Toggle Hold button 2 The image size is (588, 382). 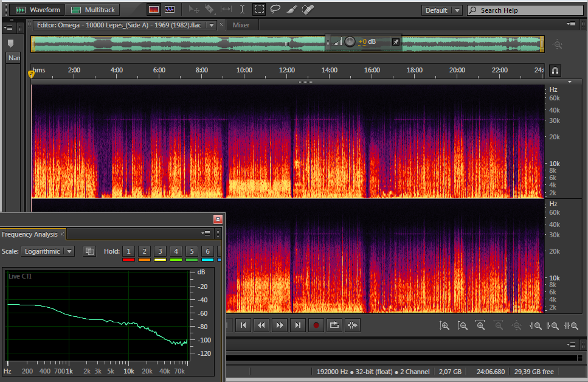click(144, 251)
